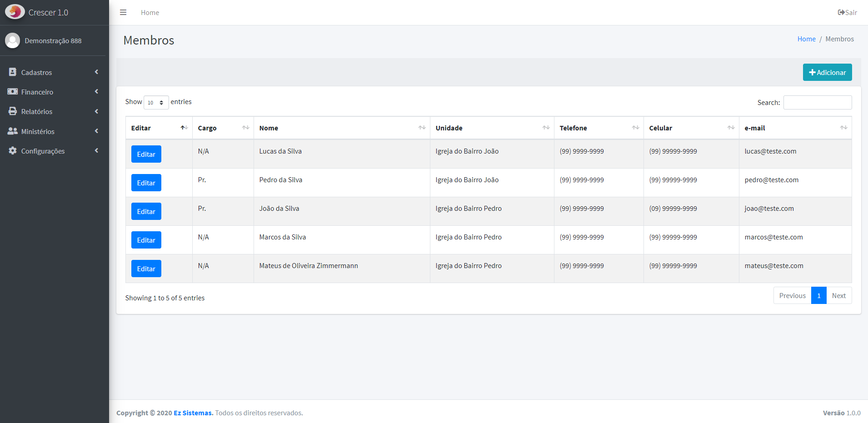Click Editar for Pedro da Silva
The height and width of the screenshot is (423, 868).
[x=146, y=183]
